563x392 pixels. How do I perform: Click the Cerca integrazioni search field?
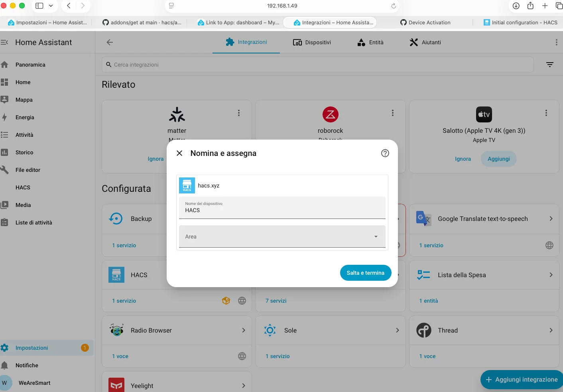click(x=318, y=65)
